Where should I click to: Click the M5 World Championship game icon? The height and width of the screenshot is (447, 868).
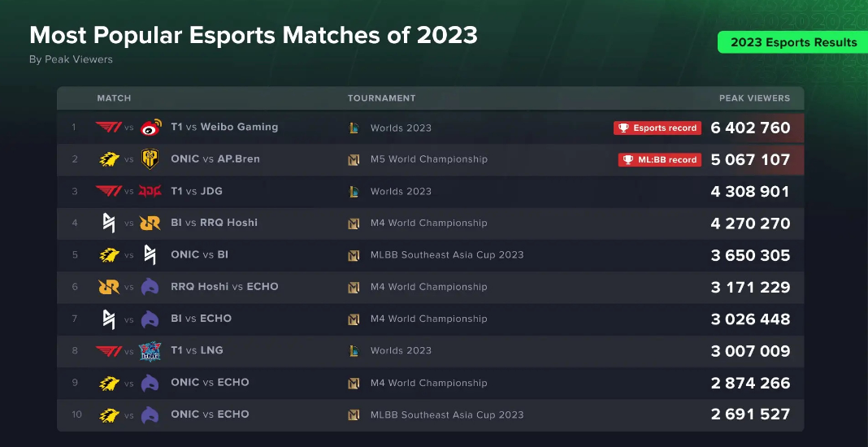tap(354, 159)
